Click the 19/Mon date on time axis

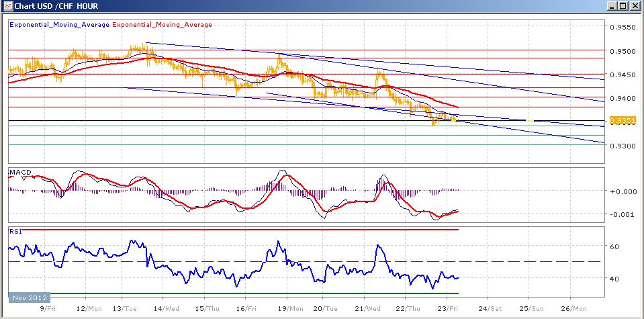pyautogui.click(x=287, y=308)
